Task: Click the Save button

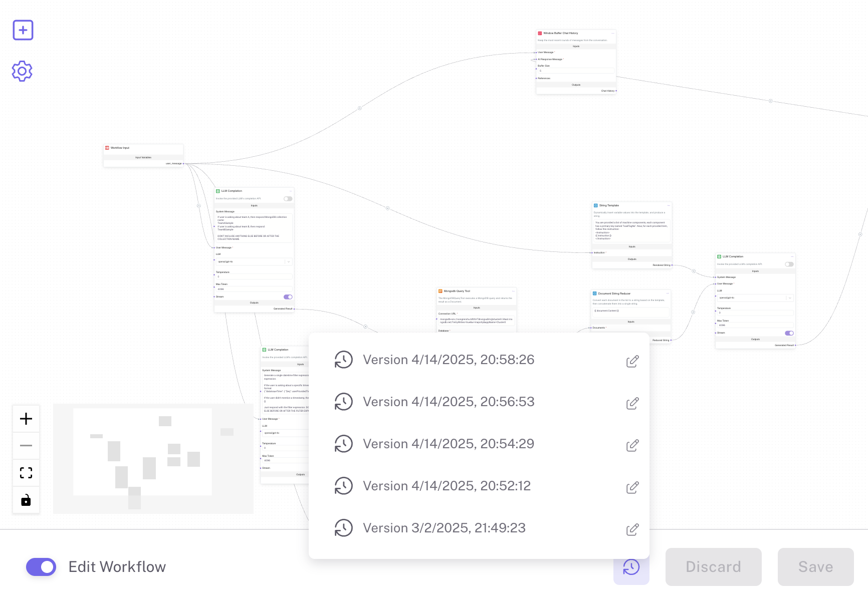Action: (815, 567)
